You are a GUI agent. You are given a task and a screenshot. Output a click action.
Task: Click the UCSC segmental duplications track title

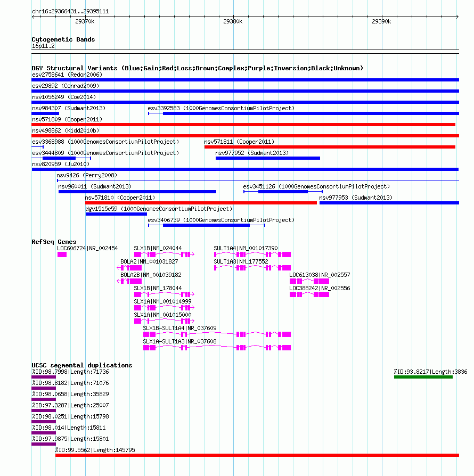tap(82, 365)
